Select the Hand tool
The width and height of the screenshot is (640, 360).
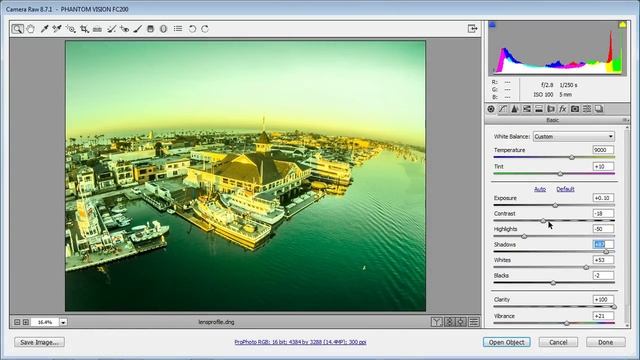[31, 29]
